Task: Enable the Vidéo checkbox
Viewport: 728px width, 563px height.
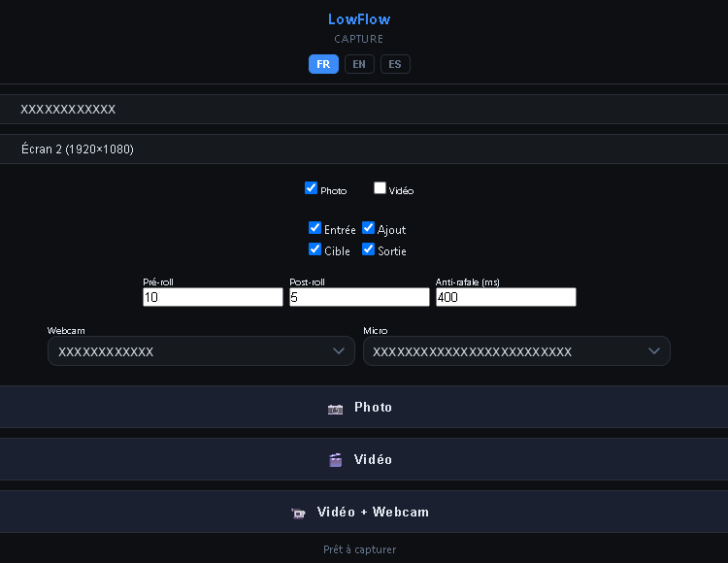Action: (x=380, y=188)
